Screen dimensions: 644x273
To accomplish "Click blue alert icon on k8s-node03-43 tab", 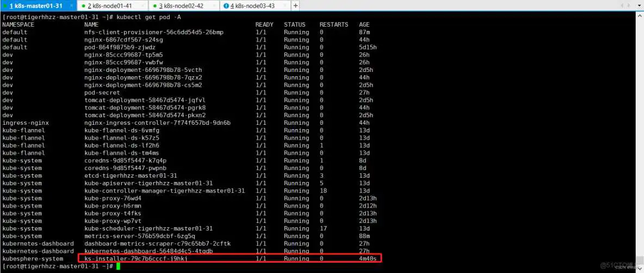I will pos(226,6).
